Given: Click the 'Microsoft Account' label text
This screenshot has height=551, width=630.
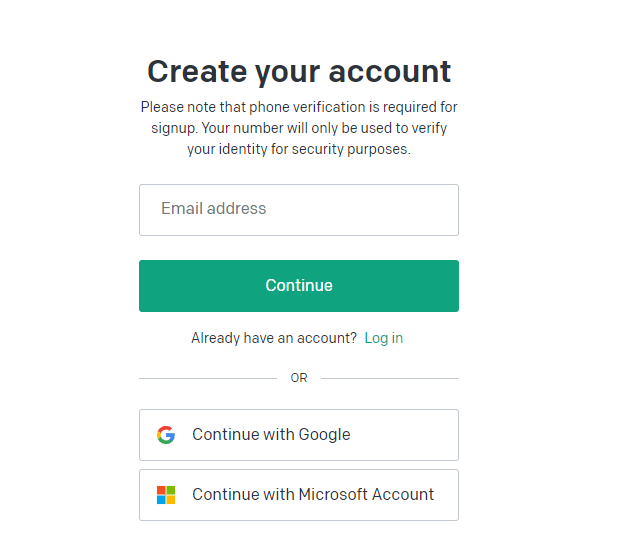Looking at the screenshot, I should [366, 495].
